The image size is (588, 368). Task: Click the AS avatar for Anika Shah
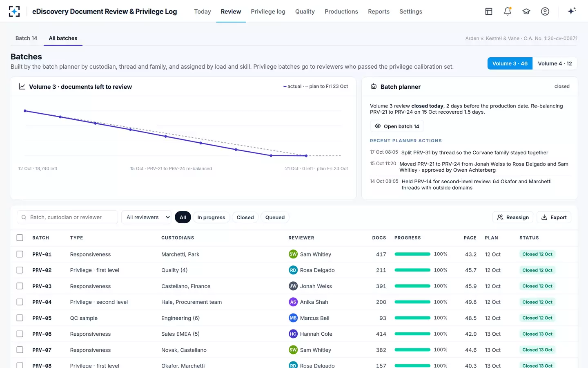coord(293,302)
